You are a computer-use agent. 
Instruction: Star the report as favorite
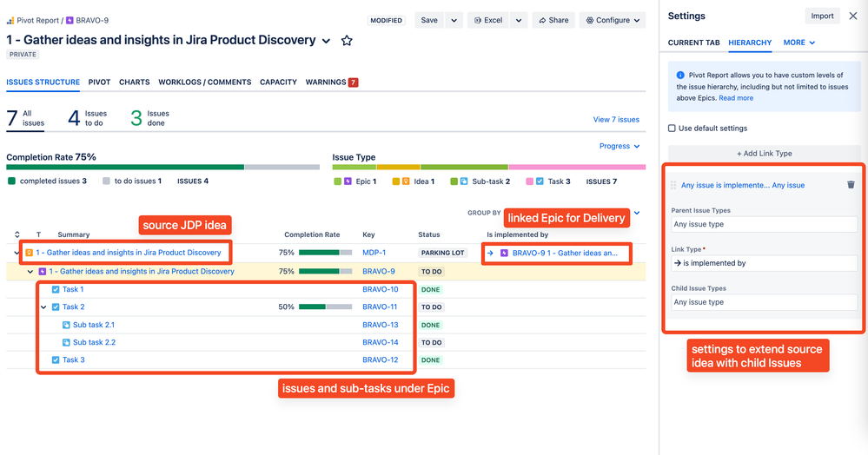347,41
